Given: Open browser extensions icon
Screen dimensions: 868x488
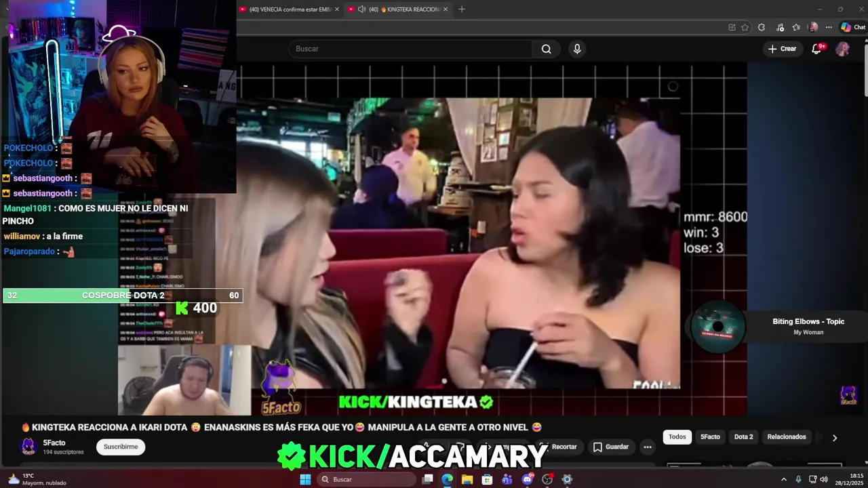Looking at the screenshot, I should [x=762, y=27].
